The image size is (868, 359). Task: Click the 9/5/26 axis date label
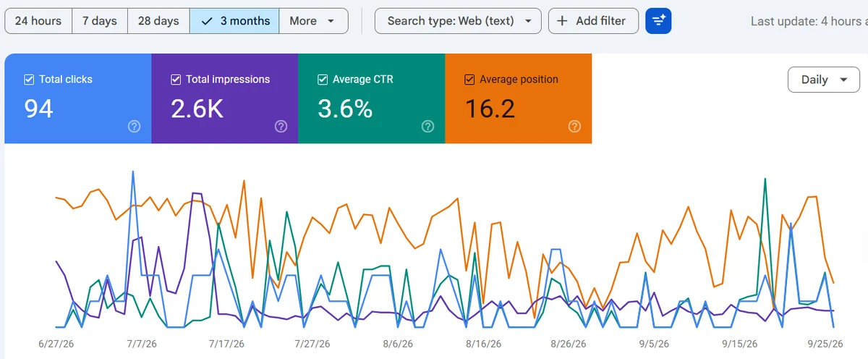[x=653, y=344]
